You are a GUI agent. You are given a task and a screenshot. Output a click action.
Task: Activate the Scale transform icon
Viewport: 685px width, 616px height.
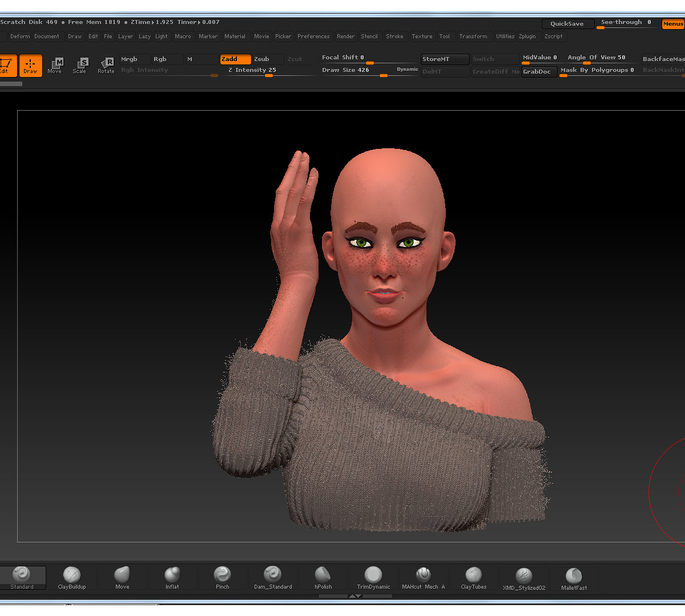[x=80, y=66]
